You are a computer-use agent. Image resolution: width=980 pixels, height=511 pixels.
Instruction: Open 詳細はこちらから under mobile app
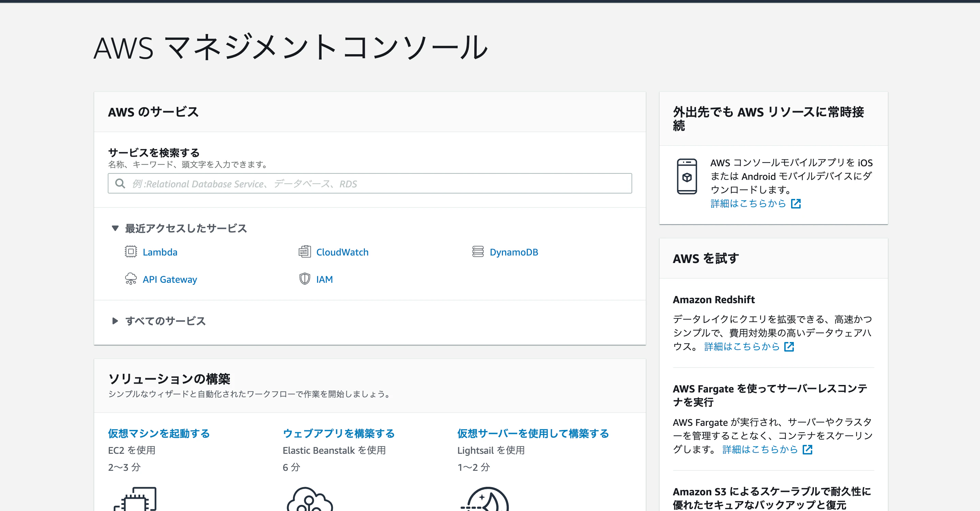pyautogui.click(x=748, y=204)
